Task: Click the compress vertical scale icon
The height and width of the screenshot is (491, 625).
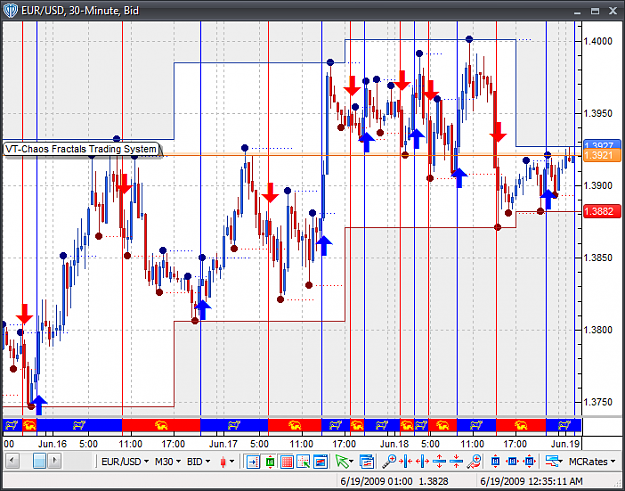Action: 456,462
